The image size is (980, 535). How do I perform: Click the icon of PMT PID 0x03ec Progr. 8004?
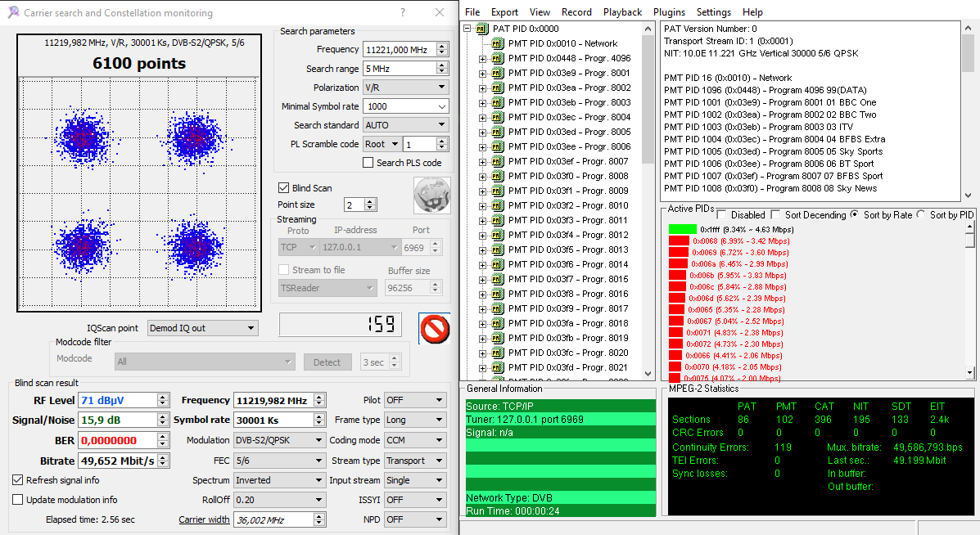(x=497, y=117)
